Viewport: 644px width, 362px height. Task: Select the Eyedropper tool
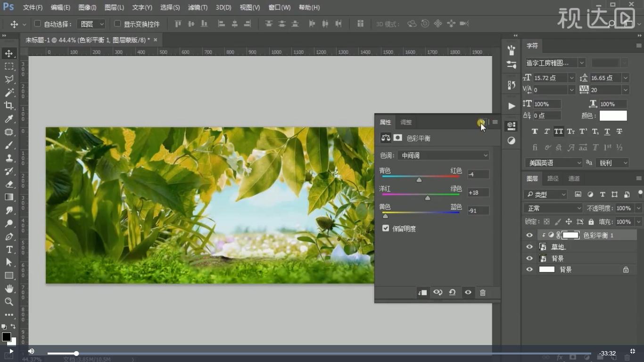pos(9,119)
